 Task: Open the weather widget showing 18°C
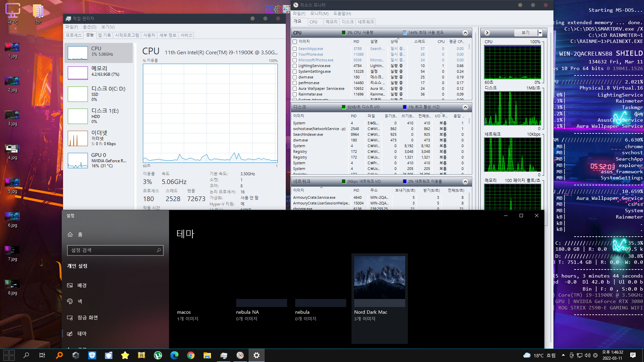click(x=539, y=355)
